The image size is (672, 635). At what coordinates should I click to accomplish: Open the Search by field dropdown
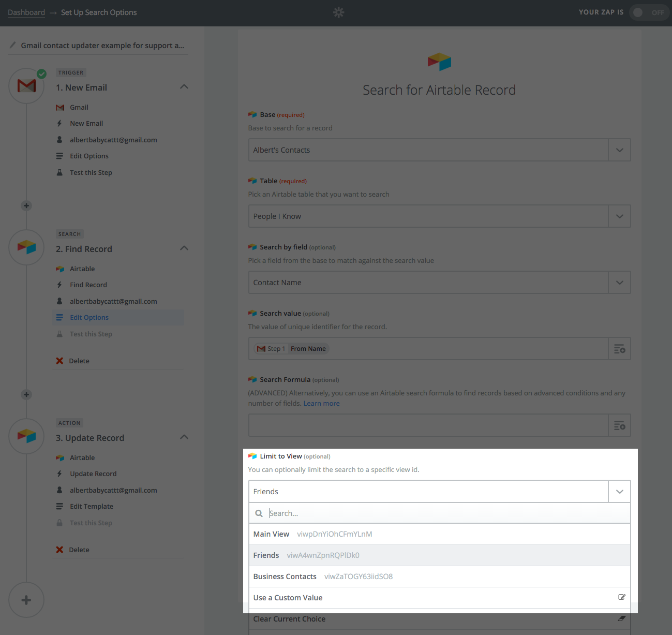click(439, 283)
